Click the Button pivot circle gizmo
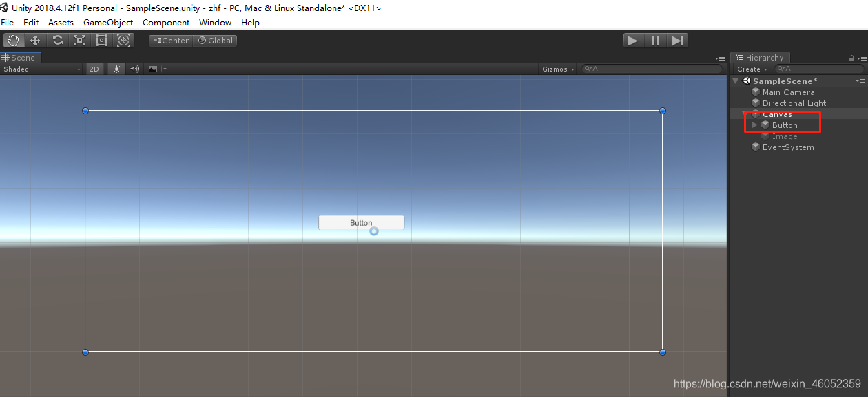 [x=374, y=231]
